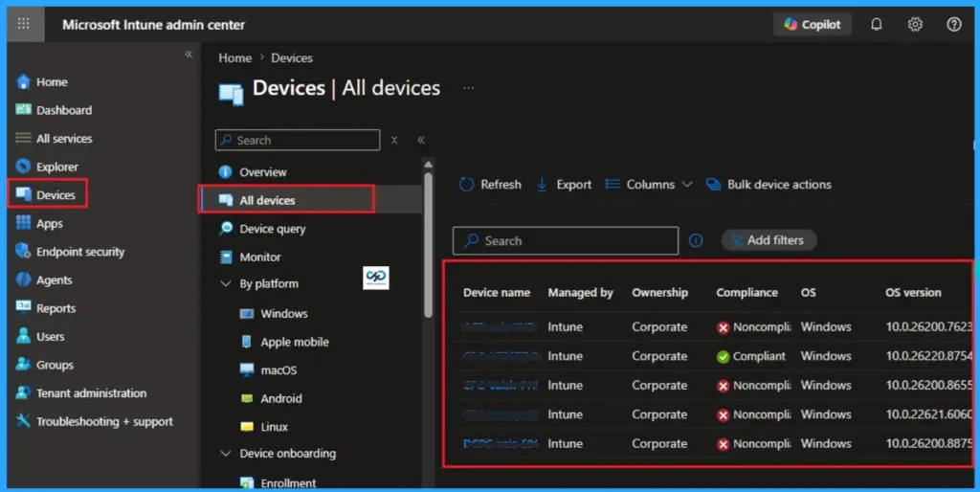Open Enrollment under Device onboarding
The width and height of the screenshot is (980, 492).
pos(278,482)
